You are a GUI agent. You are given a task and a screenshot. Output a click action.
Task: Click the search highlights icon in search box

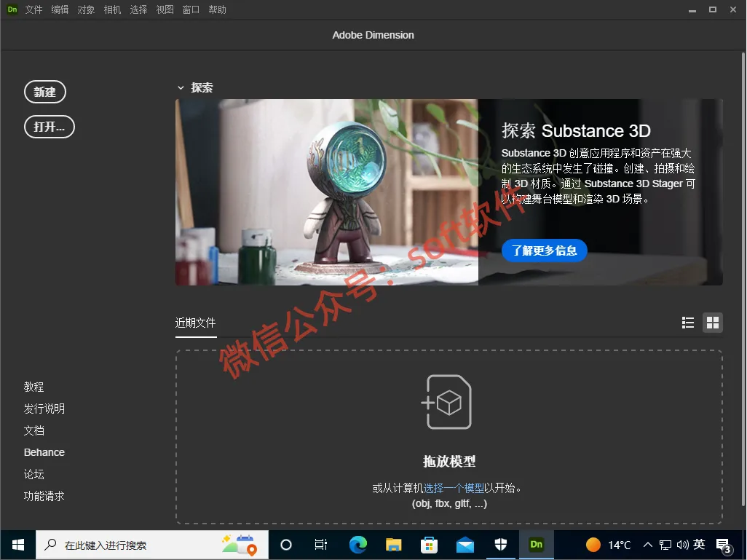(x=240, y=545)
